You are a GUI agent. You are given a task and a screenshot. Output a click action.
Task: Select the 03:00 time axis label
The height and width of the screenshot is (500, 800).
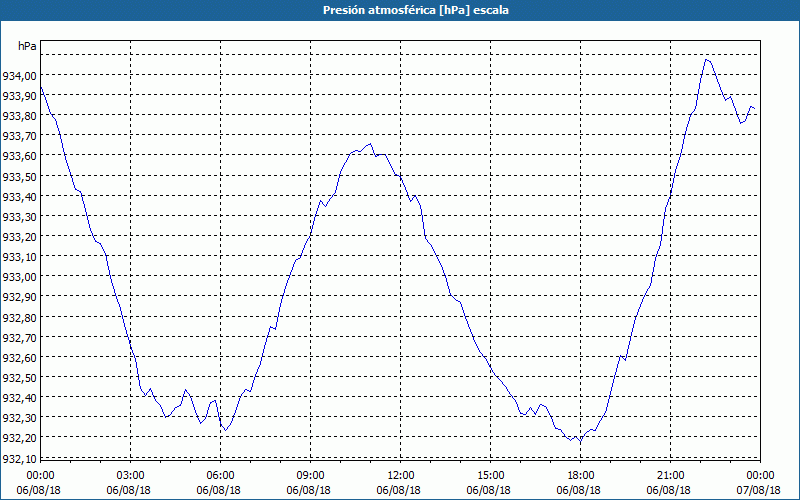[x=130, y=476]
